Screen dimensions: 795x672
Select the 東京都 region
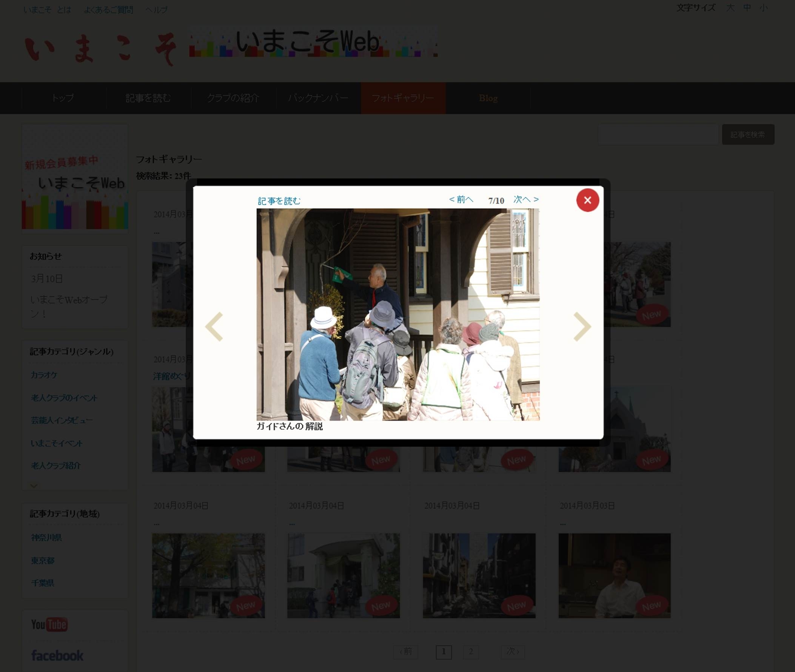point(42,560)
